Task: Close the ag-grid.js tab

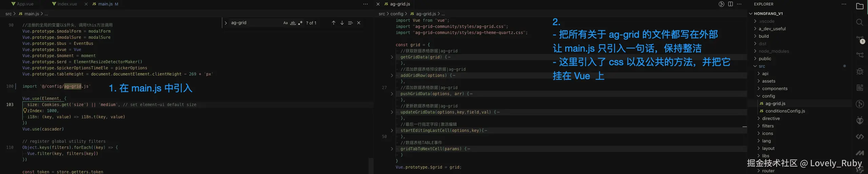Action: [378, 4]
